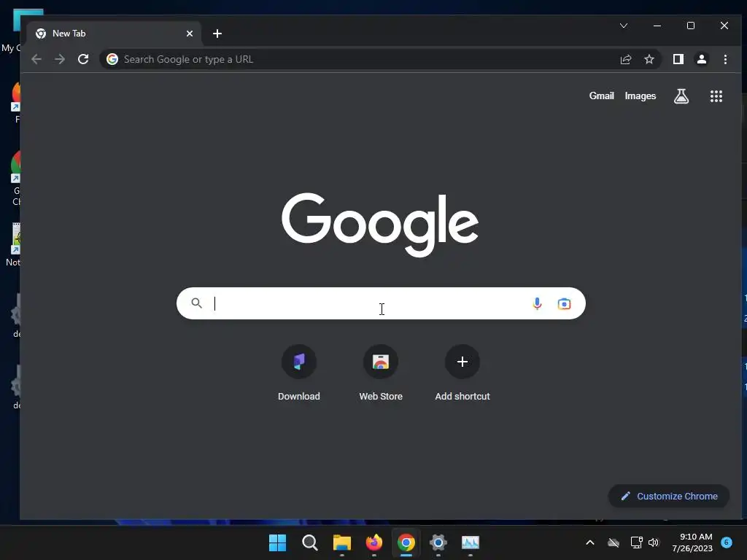Show hidden system tray icons
747x560 pixels.
(589, 542)
